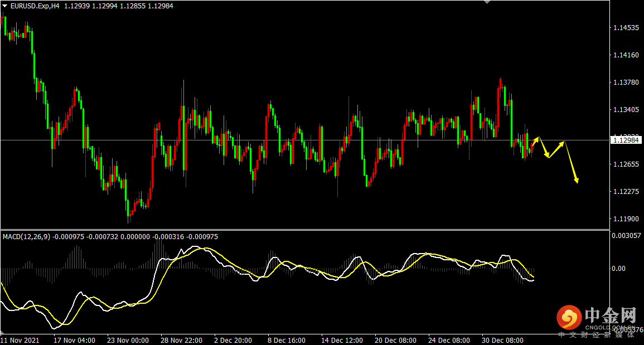This screenshot has width=644, height=345.
Task: Click the 1.12275 price axis label
Action: (x=626, y=191)
